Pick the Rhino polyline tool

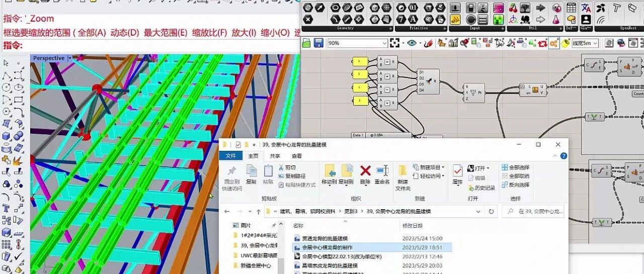(x=6, y=76)
